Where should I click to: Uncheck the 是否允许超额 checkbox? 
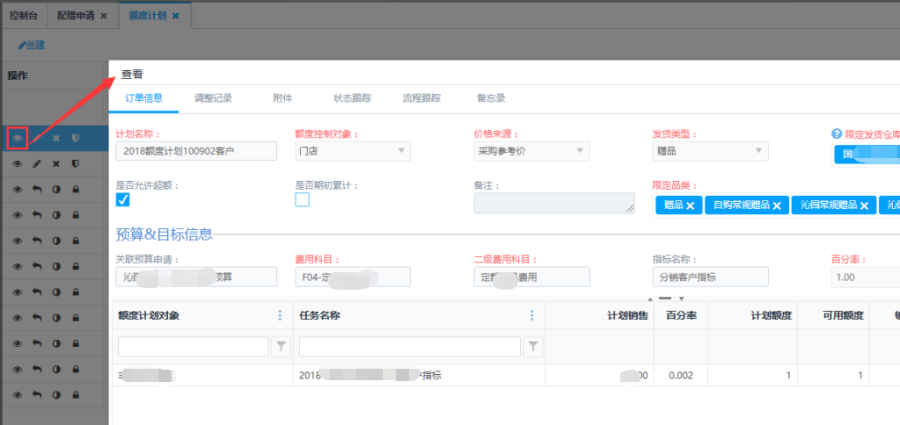coord(123,200)
